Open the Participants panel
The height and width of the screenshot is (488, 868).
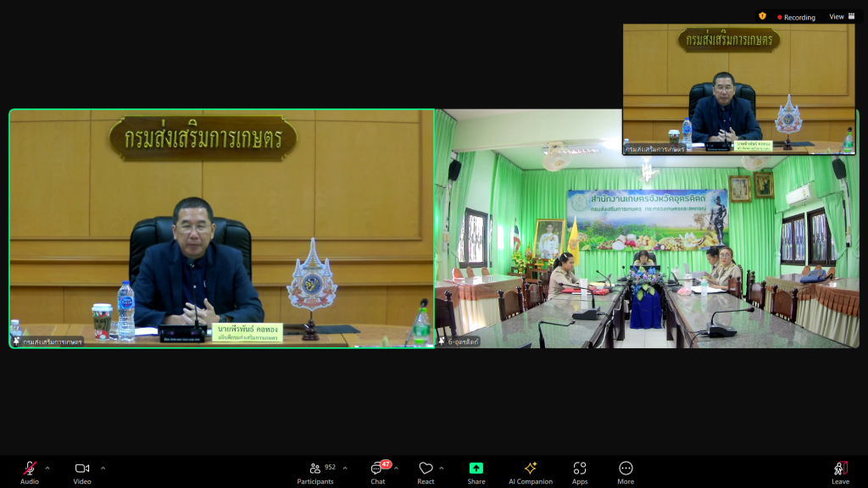tap(315, 473)
